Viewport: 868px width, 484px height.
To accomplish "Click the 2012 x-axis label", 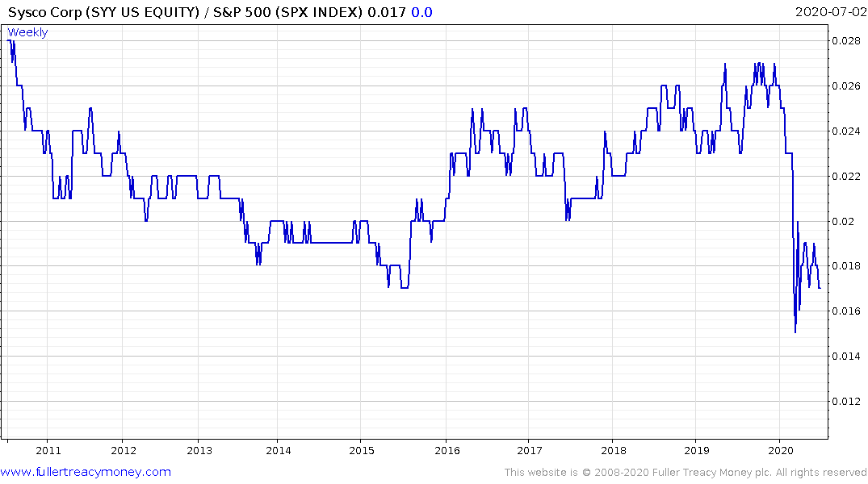I will 124,450.
